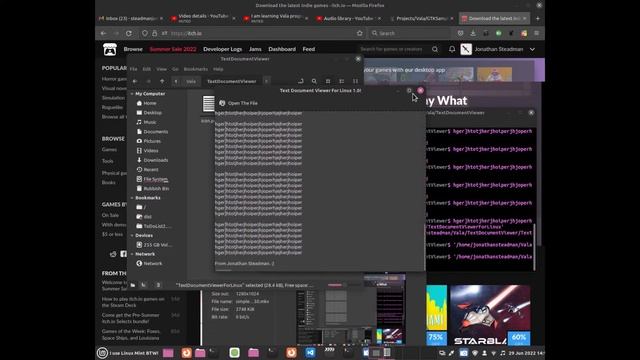
Task: Switch to Video details YouTube tab
Action: click(203, 18)
